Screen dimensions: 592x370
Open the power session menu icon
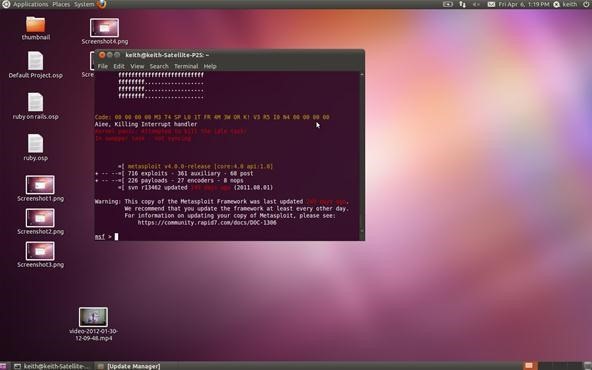click(x=586, y=4)
